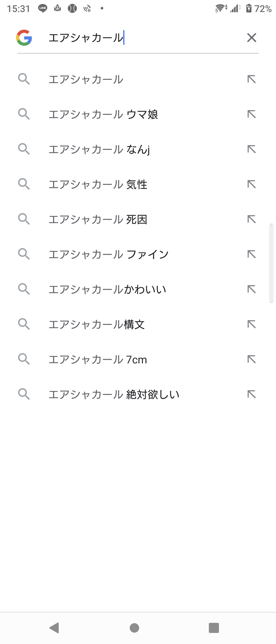Tap the Google logo icon
This screenshot has width=276, height=644.
(x=24, y=38)
